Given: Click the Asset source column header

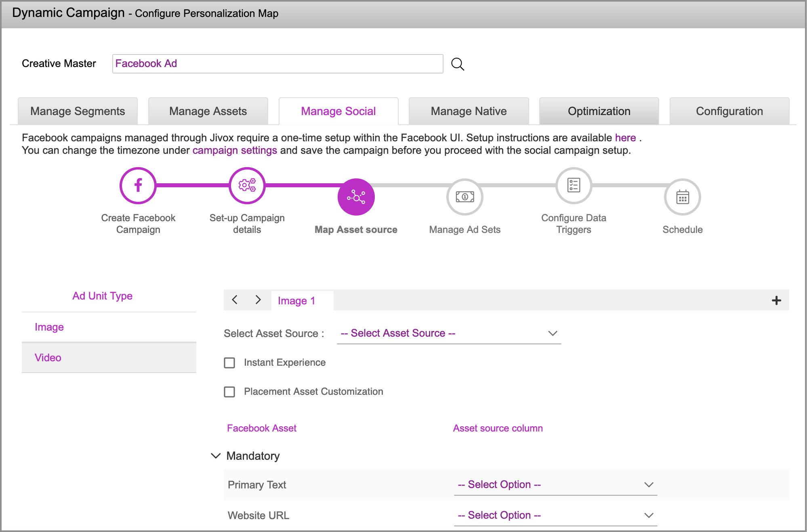Looking at the screenshot, I should [x=498, y=428].
